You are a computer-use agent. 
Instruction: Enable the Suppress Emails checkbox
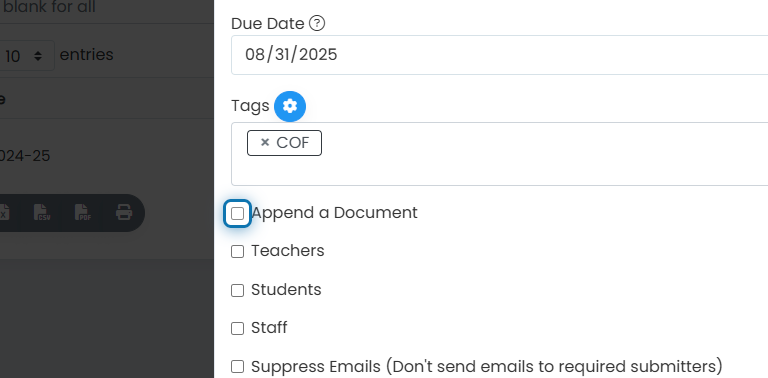238,367
